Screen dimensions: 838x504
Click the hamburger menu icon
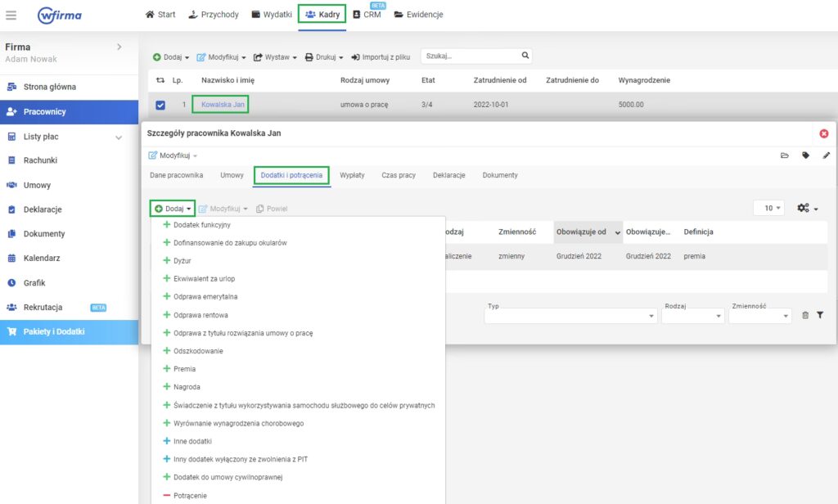(x=11, y=15)
